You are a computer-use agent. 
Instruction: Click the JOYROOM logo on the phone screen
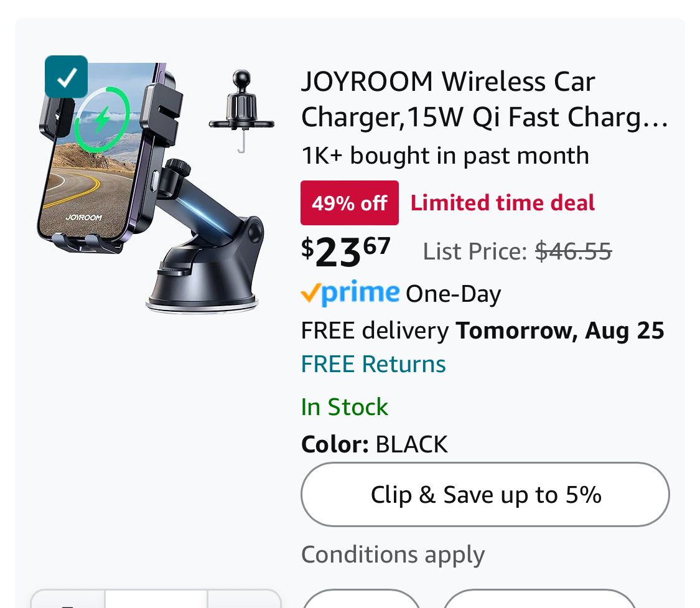click(83, 218)
